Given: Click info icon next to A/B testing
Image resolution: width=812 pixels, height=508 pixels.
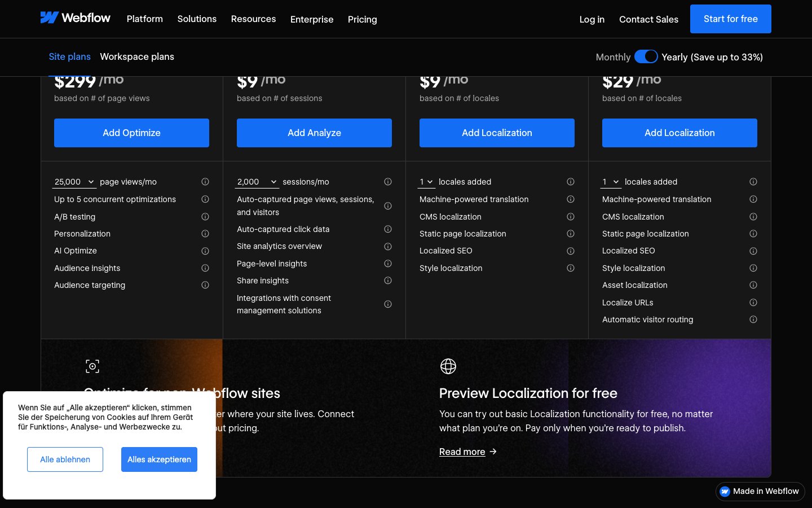Looking at the screenshot, I should (205, 217).
